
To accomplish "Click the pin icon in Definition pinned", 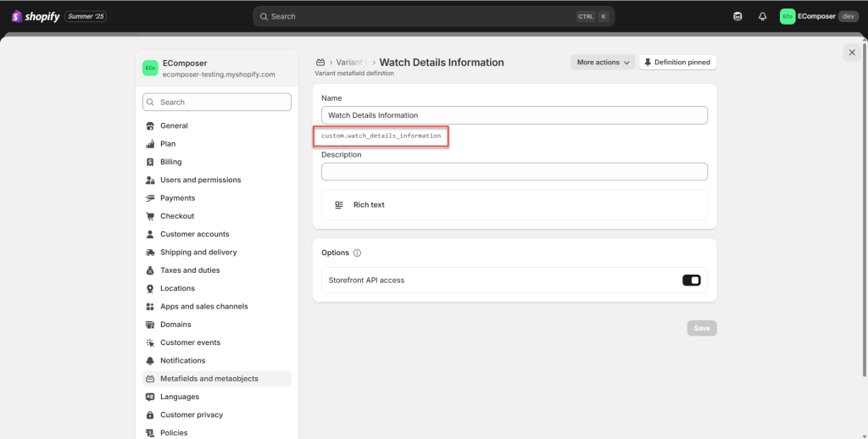I will tap(648, 63).
